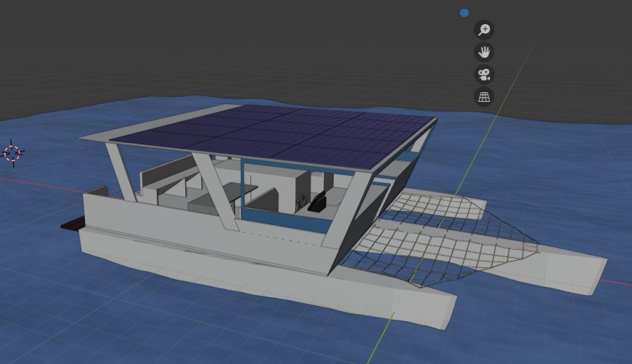Select the black helm seat in cabin
632x364 pixels.
click(x=319, y=202)
